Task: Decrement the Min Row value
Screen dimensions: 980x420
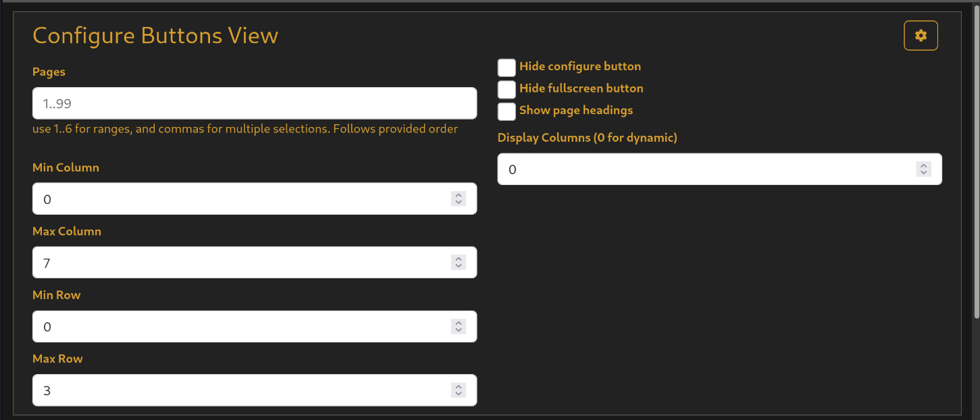Action: (x=458, y=330)
